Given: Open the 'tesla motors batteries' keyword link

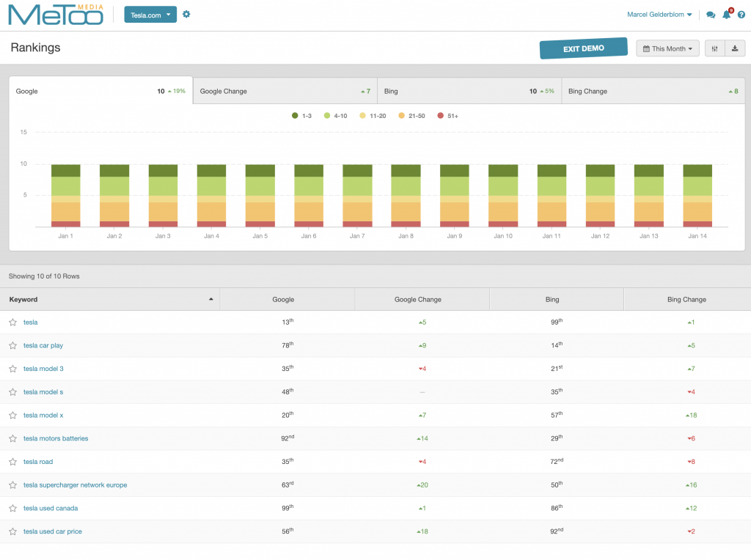Looking at the screenshot, I should 56,438.
